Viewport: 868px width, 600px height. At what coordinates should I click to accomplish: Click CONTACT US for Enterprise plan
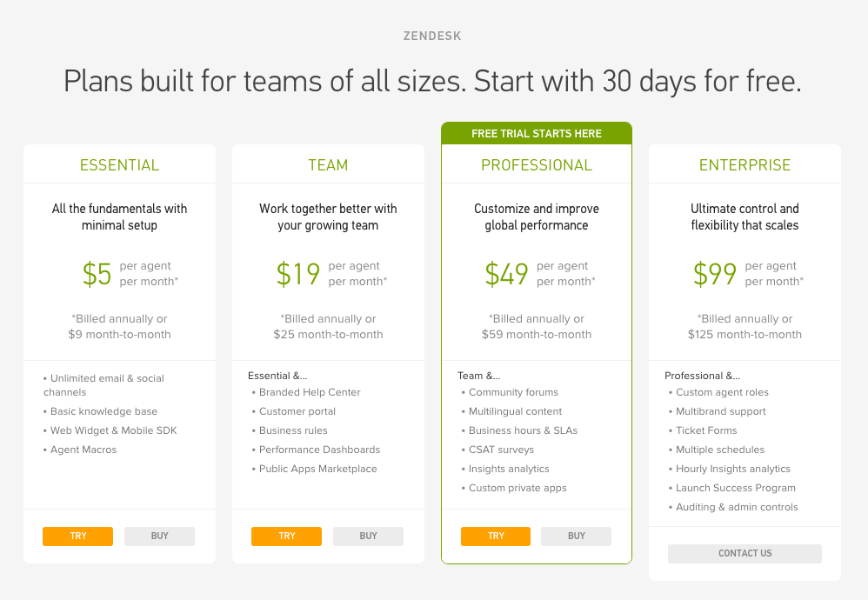click(744, 553)
